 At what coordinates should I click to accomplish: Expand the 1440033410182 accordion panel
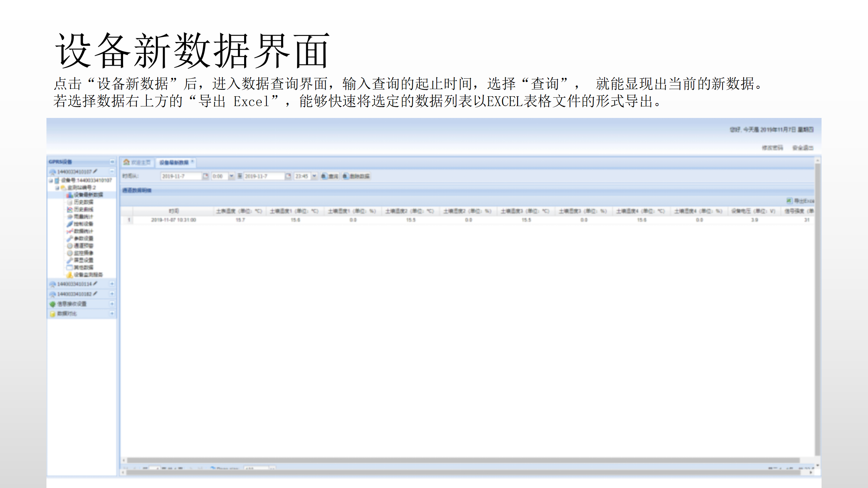(112, 293)
